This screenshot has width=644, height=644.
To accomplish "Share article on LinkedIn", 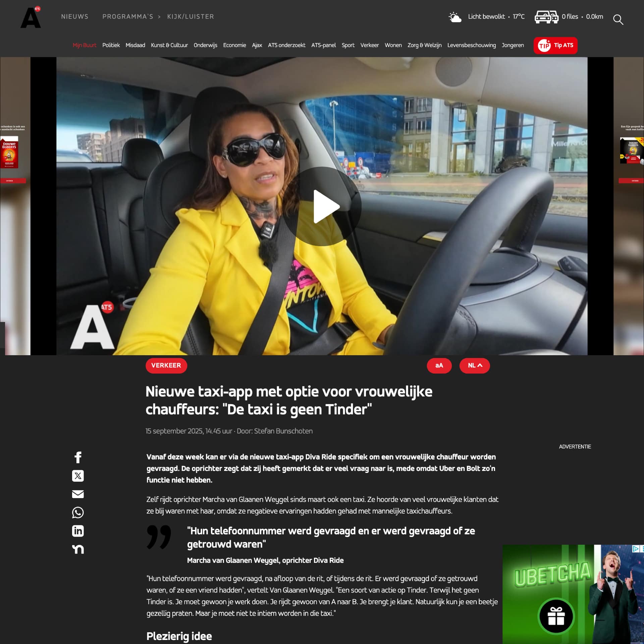I will pyautogui.click(x=78, y=531).
